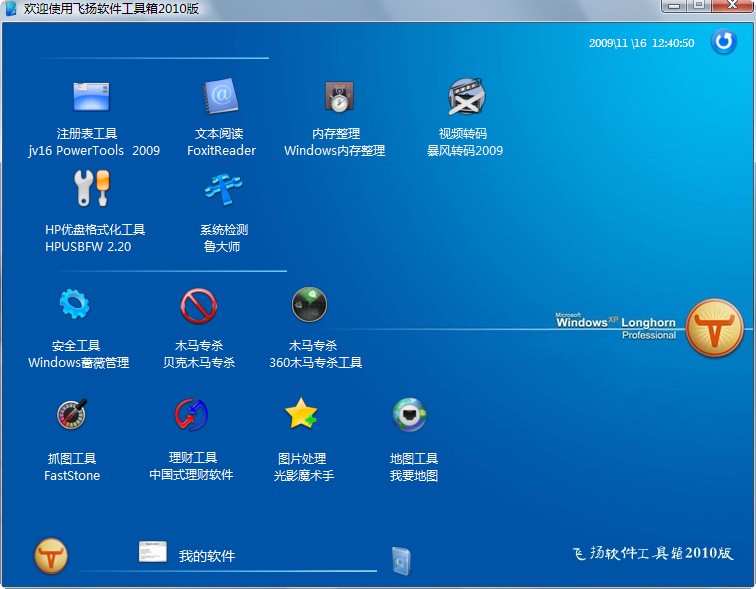Viewport: 756px width, 589px height.
Task: Click the large bull logo beside Longhorn text
Action: click(715, 328)
